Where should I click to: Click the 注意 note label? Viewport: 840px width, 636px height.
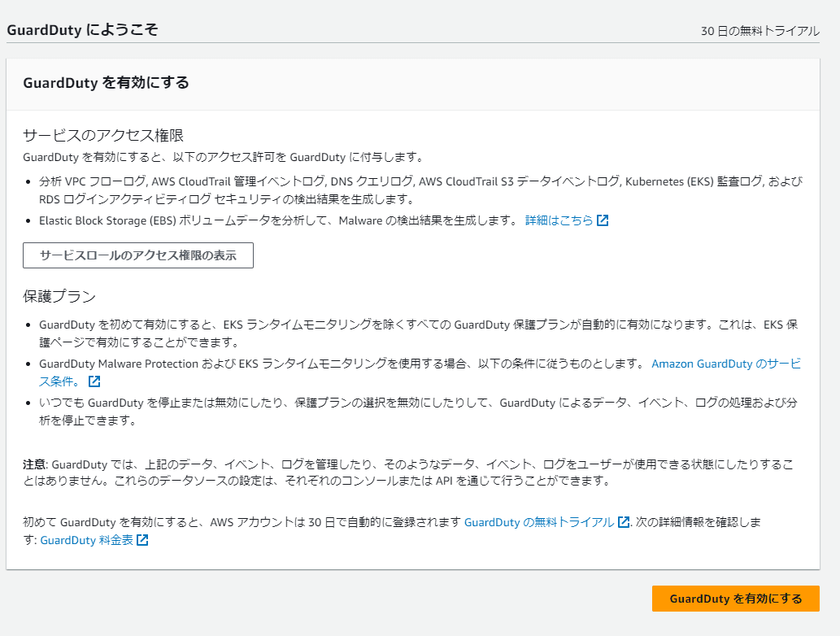(x=35, y=464)
